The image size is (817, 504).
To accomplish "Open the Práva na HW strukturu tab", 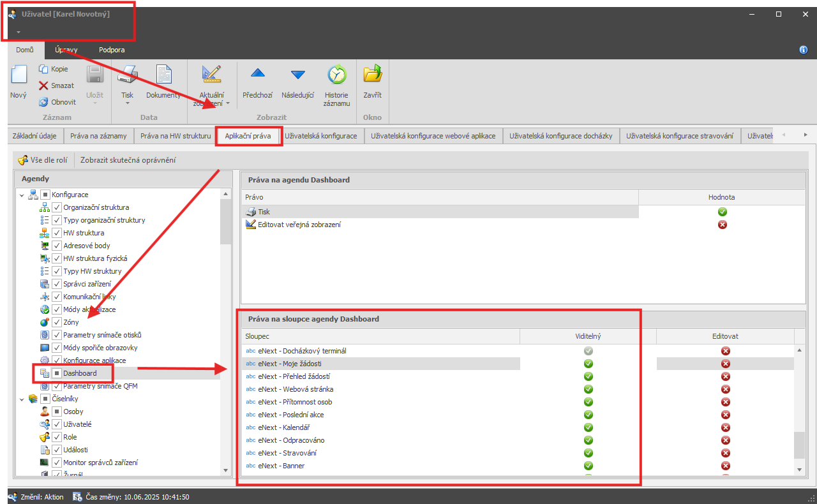I will pos(176,136).
